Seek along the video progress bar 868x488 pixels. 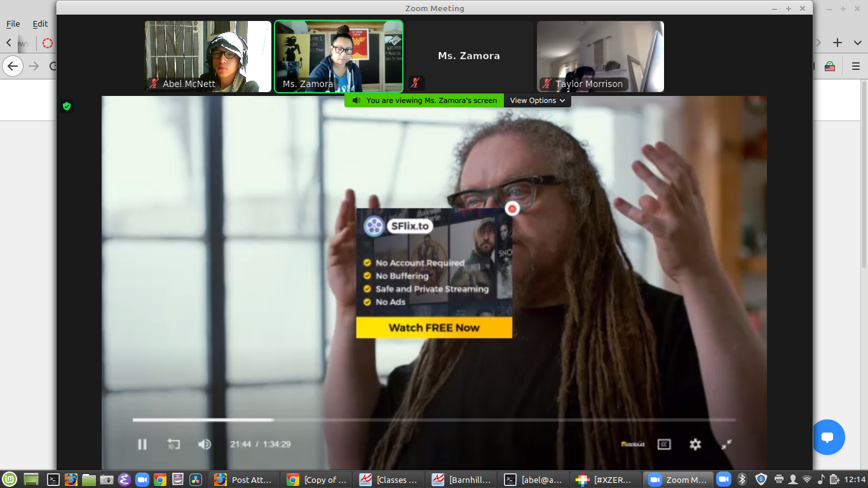click(x=434, y=420)
